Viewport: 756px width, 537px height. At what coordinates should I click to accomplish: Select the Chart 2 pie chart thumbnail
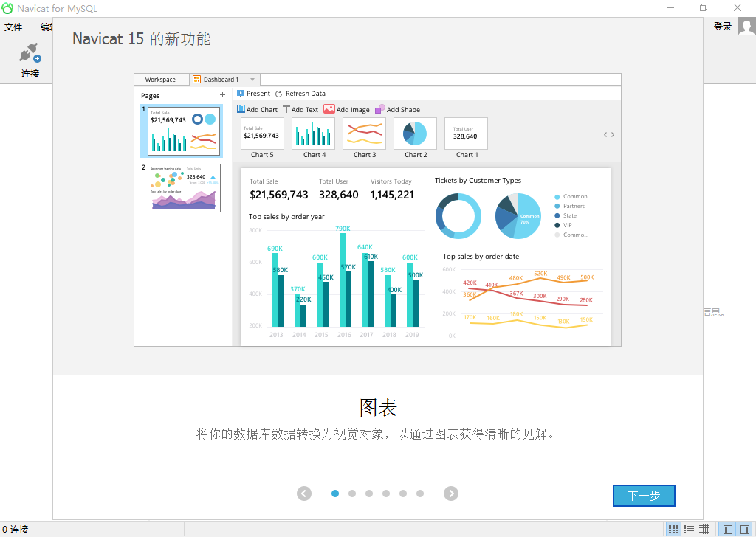(x=415, y=134)
